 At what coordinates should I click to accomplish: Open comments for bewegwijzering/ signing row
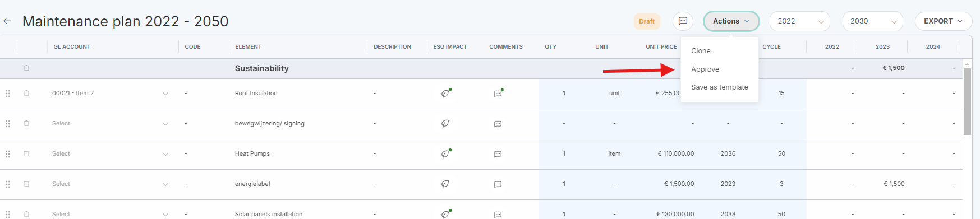pos(498,124)
